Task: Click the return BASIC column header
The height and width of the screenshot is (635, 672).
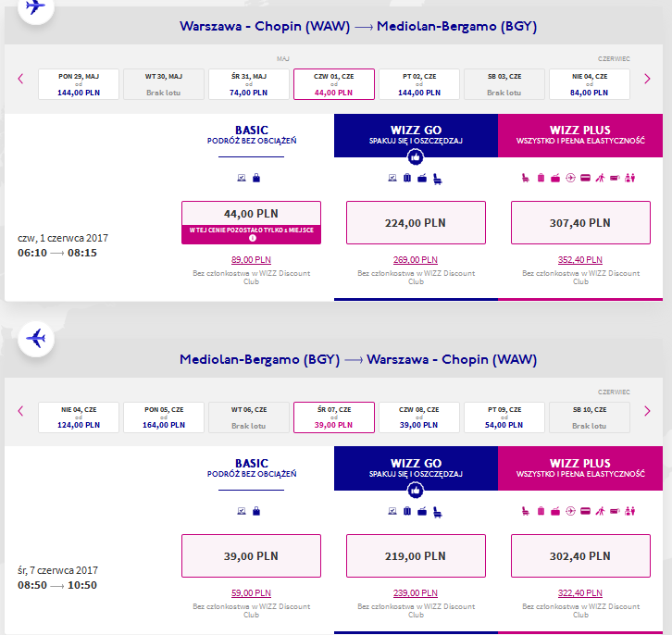Action: pos(252,468)
